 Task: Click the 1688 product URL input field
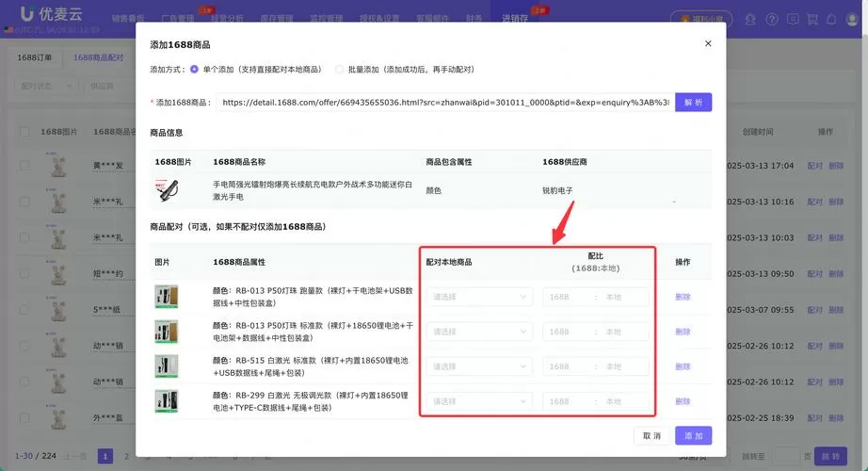[x=445, y=102]
